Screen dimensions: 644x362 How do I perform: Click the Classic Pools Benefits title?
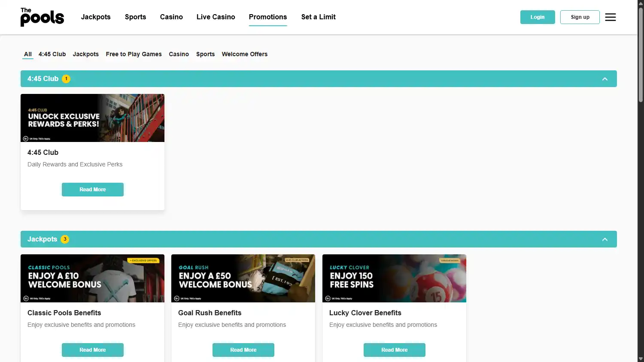tap(64, 313)
